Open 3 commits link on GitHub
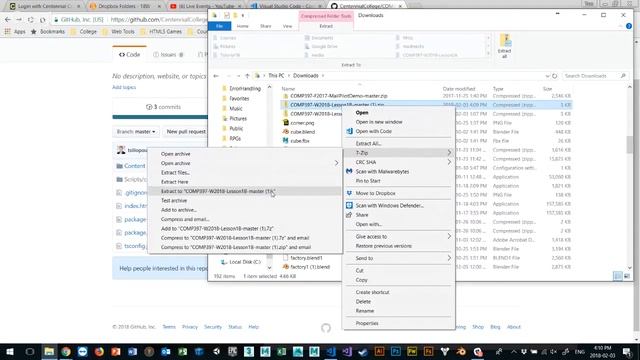Screen dimensions: 640x360 pyautogui.click(x=163, y=107)
